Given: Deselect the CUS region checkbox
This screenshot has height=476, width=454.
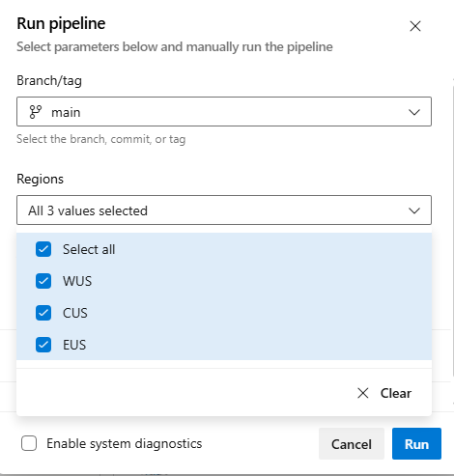Looking at the screenshot, I should pyautogui.click(x=43, y=313).
